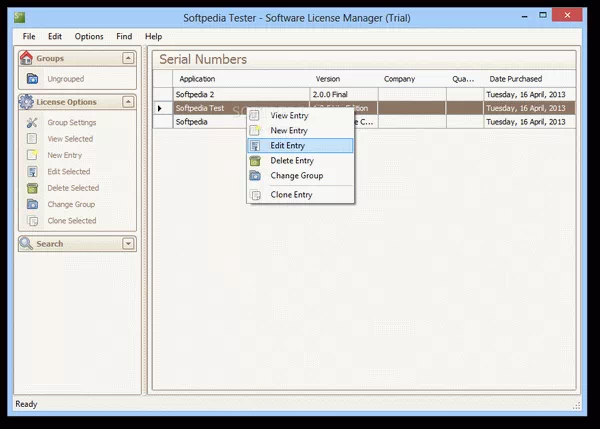Click the New Entry icon in sidebar
This screenshot has height=429, width=600.
(32, 155)
